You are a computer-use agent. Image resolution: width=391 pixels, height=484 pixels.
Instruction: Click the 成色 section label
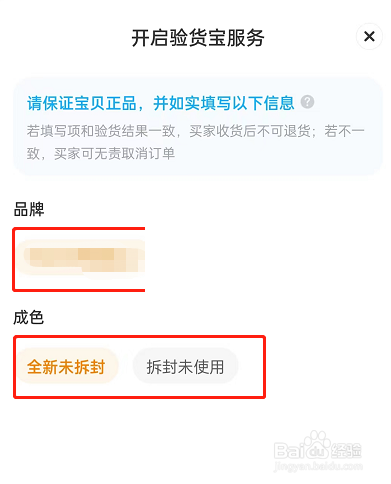[x=29, y=317]
